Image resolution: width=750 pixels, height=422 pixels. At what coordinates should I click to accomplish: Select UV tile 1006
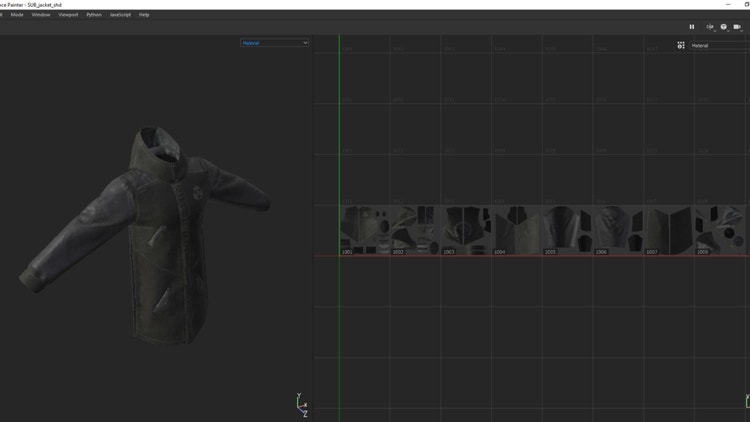(x=618, y=230)
